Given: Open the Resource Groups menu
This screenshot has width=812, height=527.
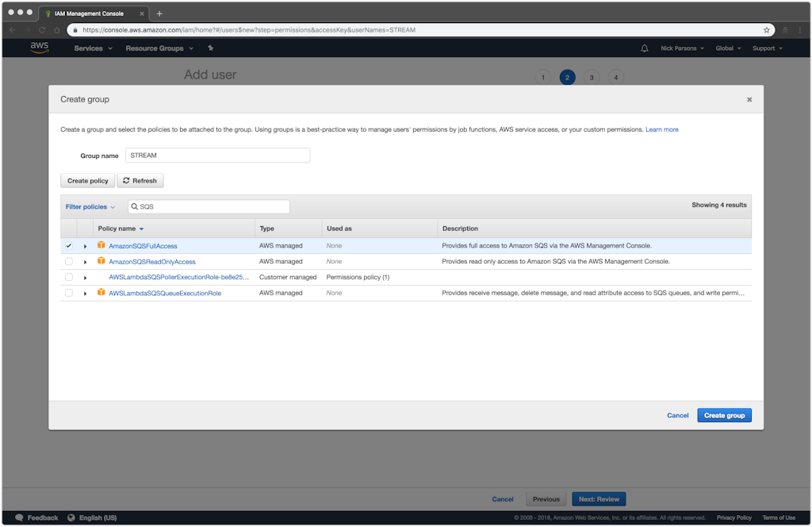Looking at the screenshot, I should 159,48.
